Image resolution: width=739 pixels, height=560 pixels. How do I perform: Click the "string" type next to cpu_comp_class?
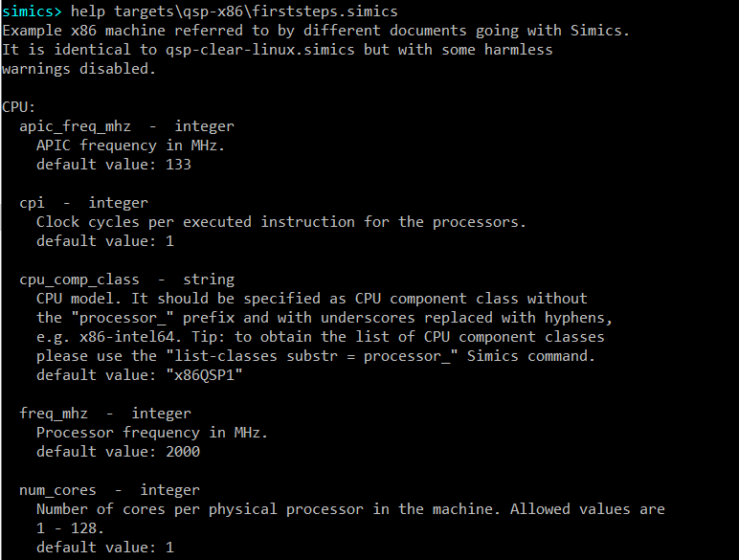click(209, 280)
